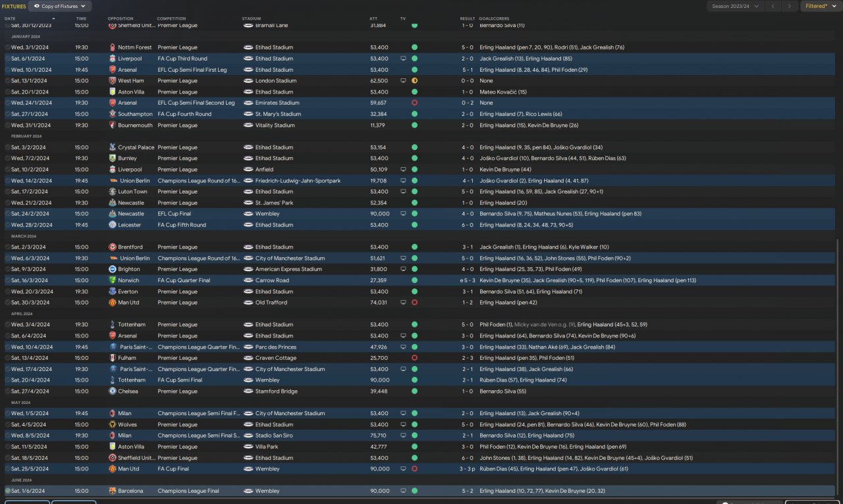This screenshot has width=843, height=504.
Task: Click the stadium icon beside Old Trafford
Action: [248, 303]
